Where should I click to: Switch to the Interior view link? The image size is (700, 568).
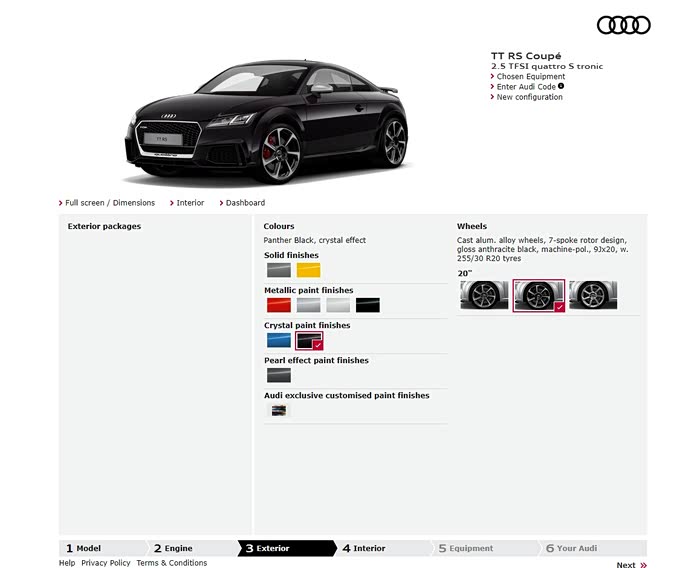tap(189, 203)
